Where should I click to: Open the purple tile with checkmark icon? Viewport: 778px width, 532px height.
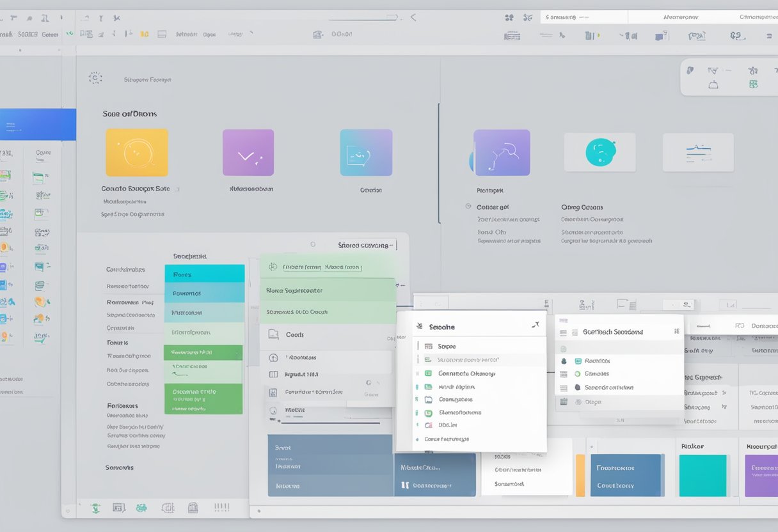pos(248,152)
